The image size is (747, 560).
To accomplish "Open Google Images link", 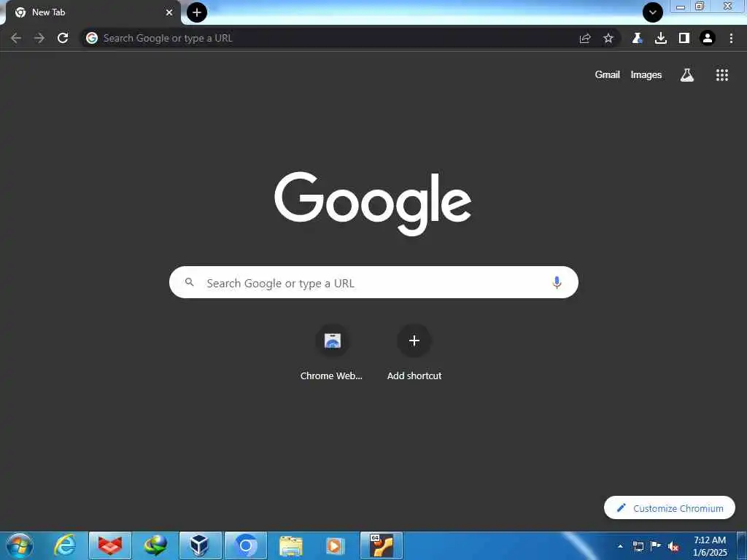I will (646, 75).
